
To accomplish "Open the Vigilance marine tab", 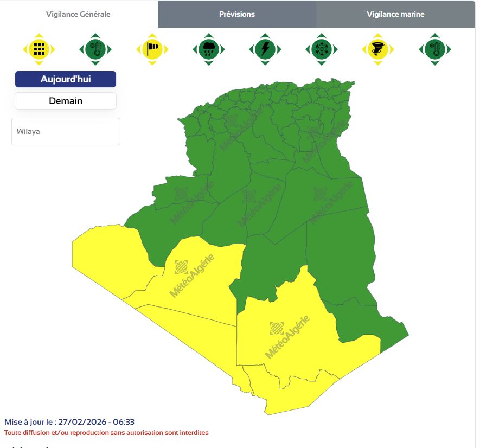I will coord(395,14).
